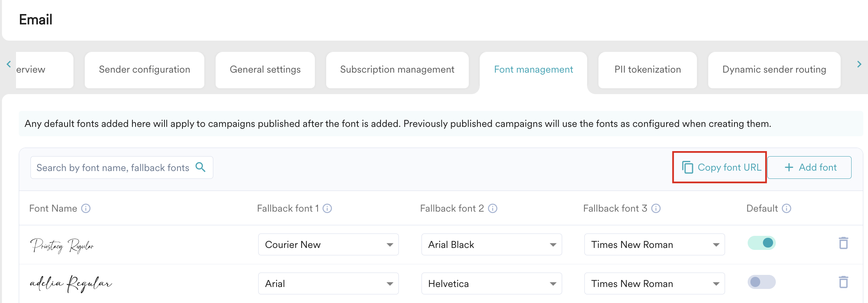The width and height of the screenshot is (868, 303).
Task: Click the Fallback font 2 info icon
Action: click(493, 209)
